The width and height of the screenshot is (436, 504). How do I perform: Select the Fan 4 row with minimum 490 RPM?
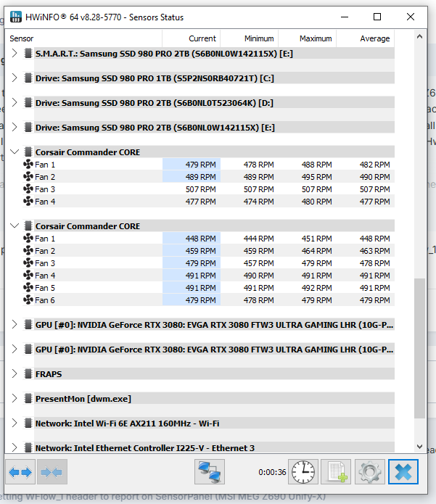(x=208, y=276)
